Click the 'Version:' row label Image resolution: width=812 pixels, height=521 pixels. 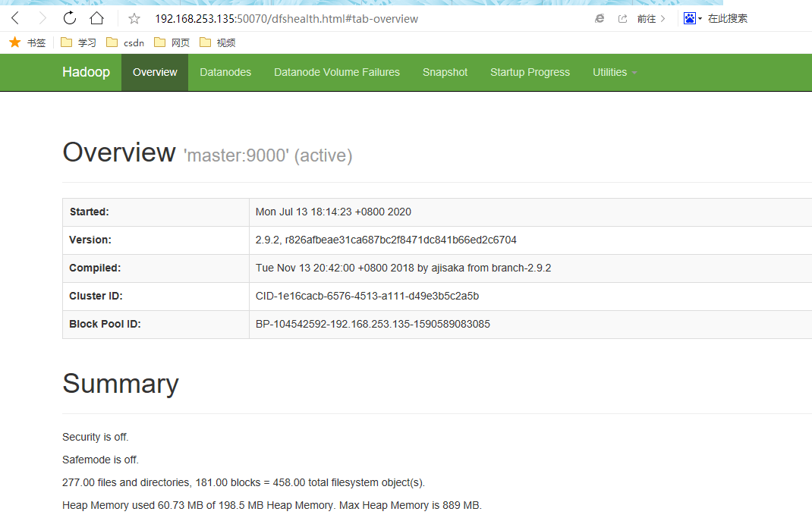tap(90, 240)
